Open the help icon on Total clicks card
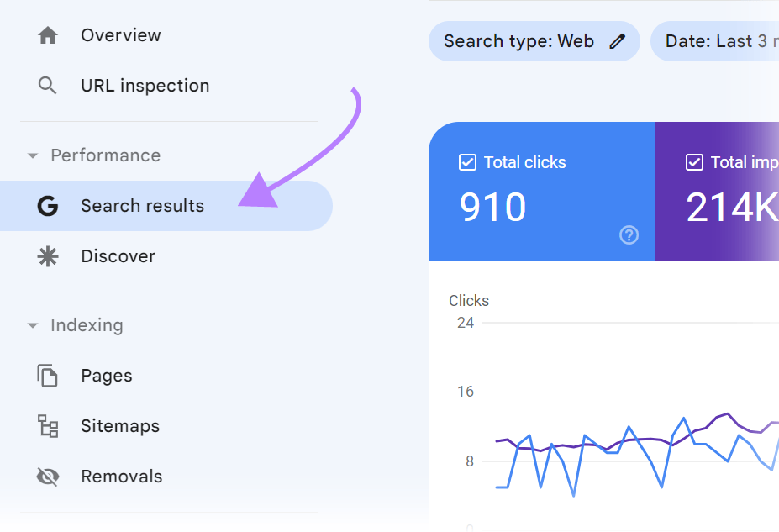Image resolution: width=779 pixels, height=532 pixels. point(629,235)
